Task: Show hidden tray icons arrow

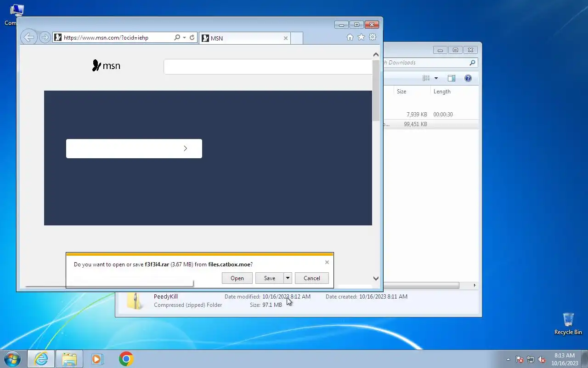Action: pyautogui.click(x=508, y=359)
